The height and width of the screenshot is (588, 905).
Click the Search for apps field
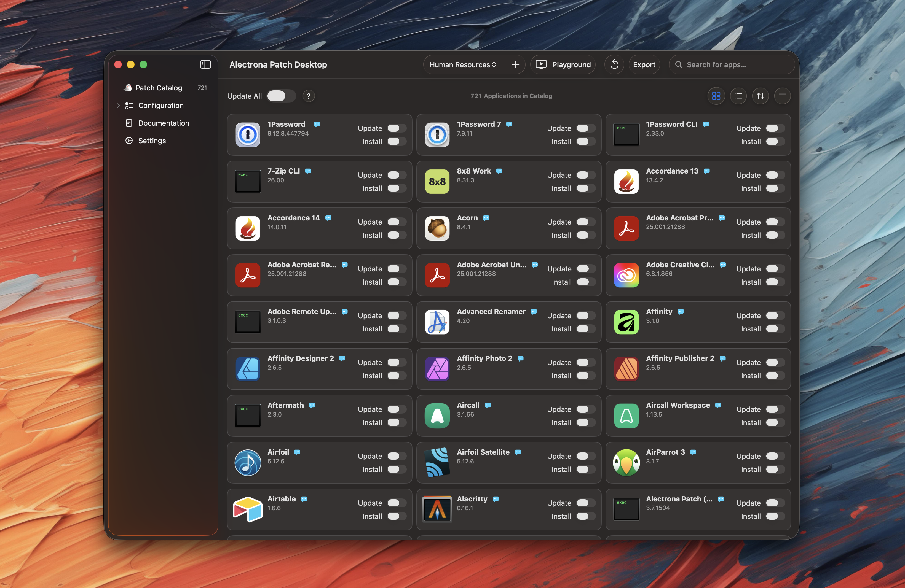(732, 64)
